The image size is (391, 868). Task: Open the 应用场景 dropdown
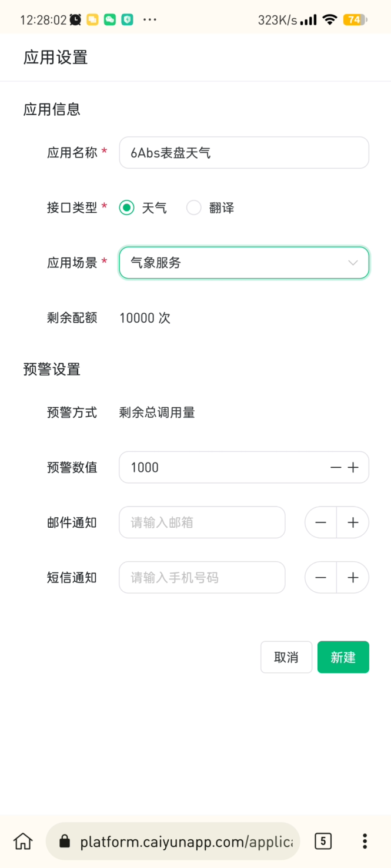[x=235, y=263]
